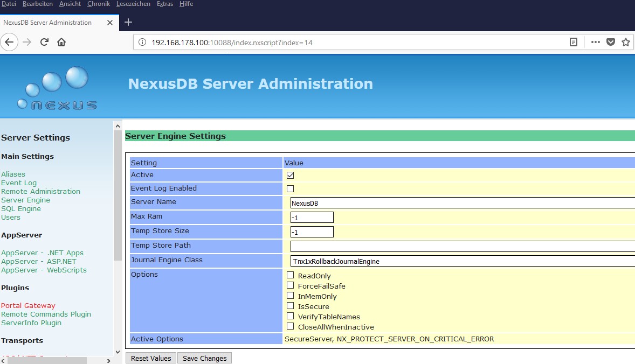Open Remote Commands Plugin link
Screen dimensions: 635x364
pos(46,314)
